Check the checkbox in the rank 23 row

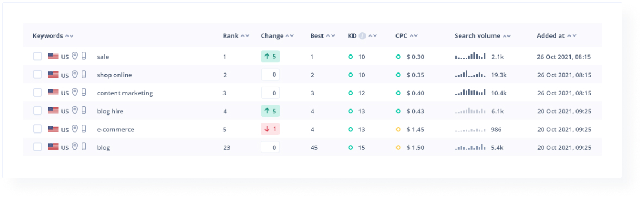pos(38,147)
